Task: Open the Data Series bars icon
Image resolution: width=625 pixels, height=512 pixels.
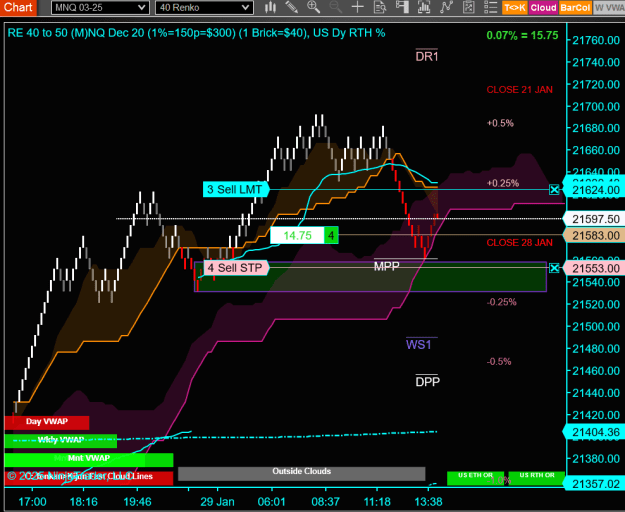Action: tap(424, 7)
